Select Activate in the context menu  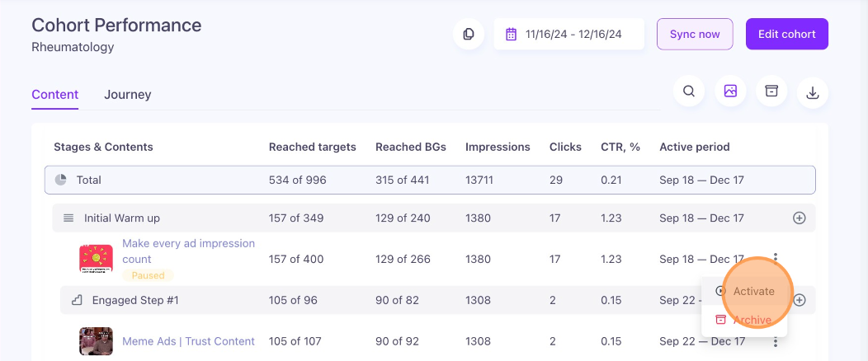coord(744,291)
